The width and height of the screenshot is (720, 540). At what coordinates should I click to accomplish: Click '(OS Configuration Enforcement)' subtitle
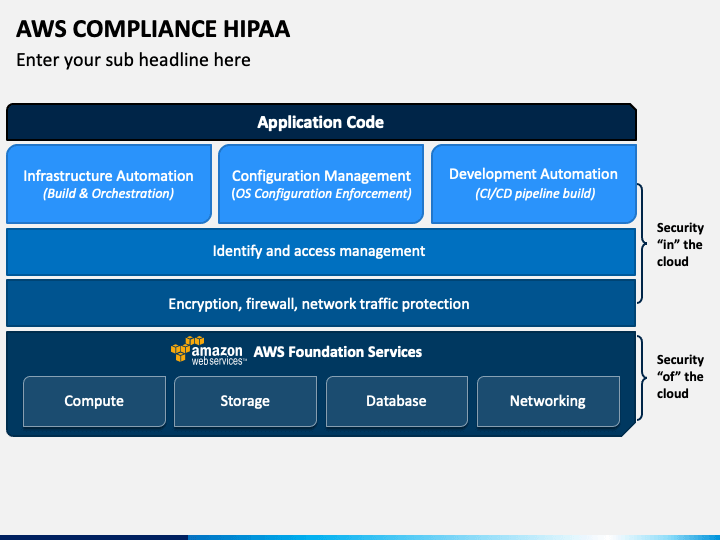[321, 194]
